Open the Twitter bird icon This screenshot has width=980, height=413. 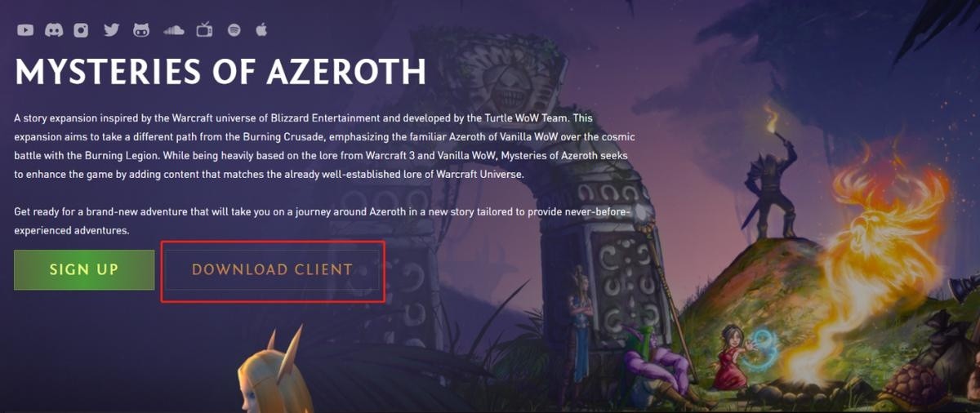point(111,30)
